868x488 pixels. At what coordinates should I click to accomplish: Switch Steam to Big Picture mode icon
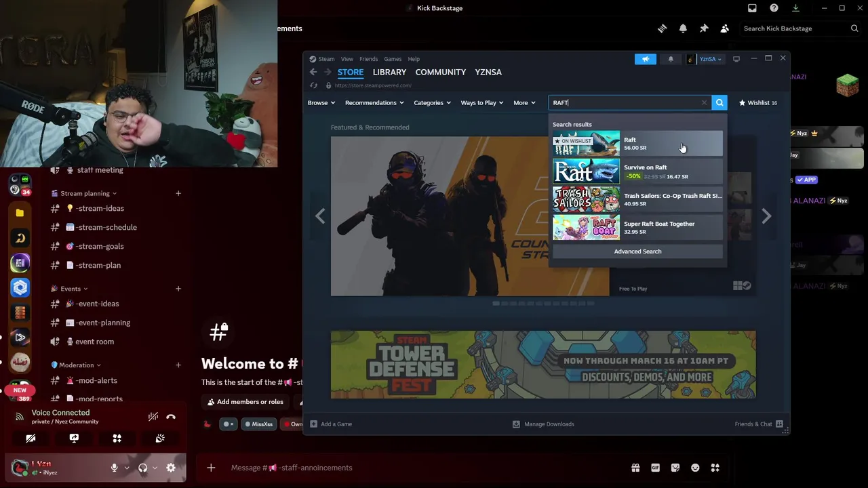pyautogui.click(x=736, y=59)
